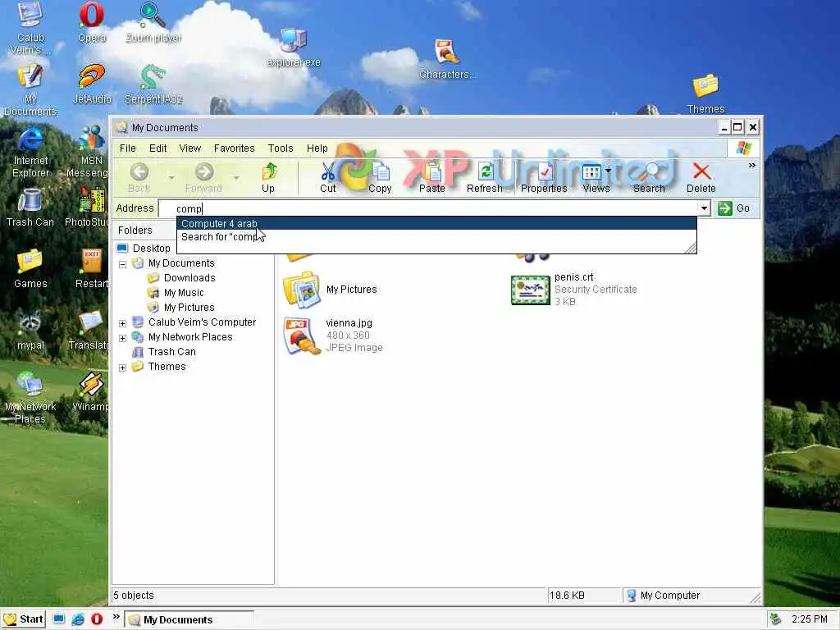Open the Help menu

coord(317,148)
